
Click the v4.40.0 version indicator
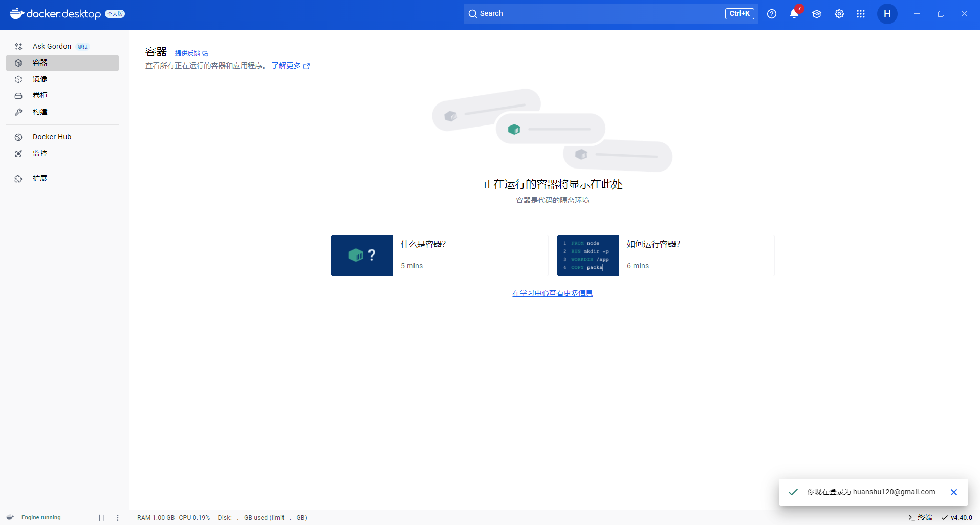click(956, 518)
